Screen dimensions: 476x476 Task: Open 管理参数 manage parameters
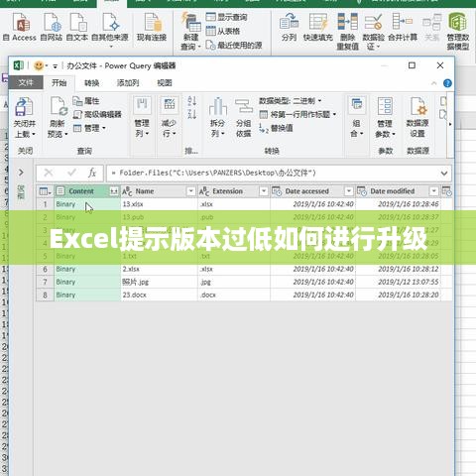(x=385, y=118)
